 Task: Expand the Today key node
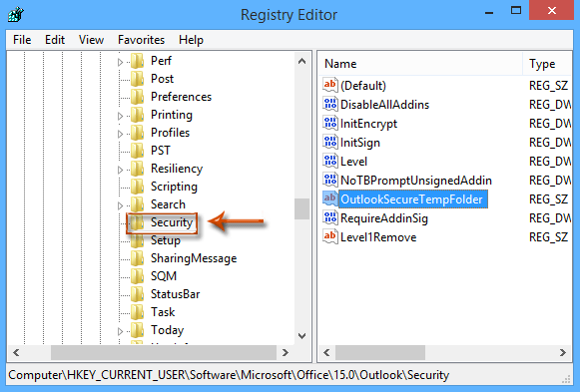[x=120, y=331]
